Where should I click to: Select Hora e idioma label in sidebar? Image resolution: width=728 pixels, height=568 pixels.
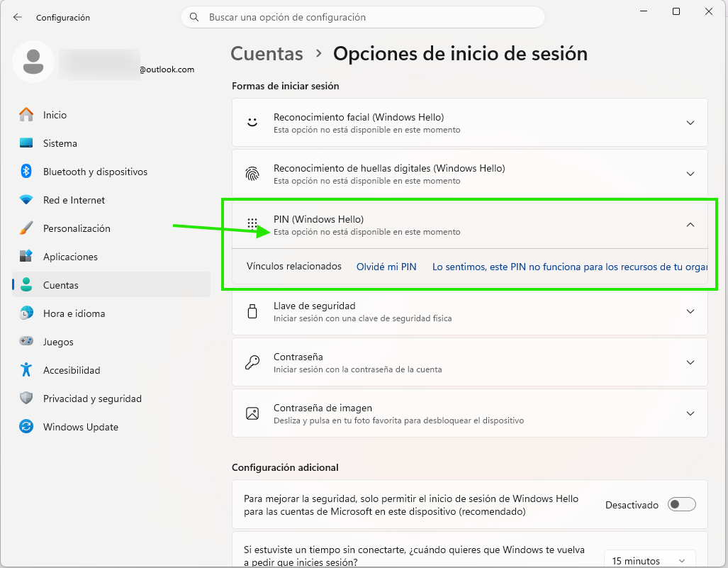[x=74, y=313]
